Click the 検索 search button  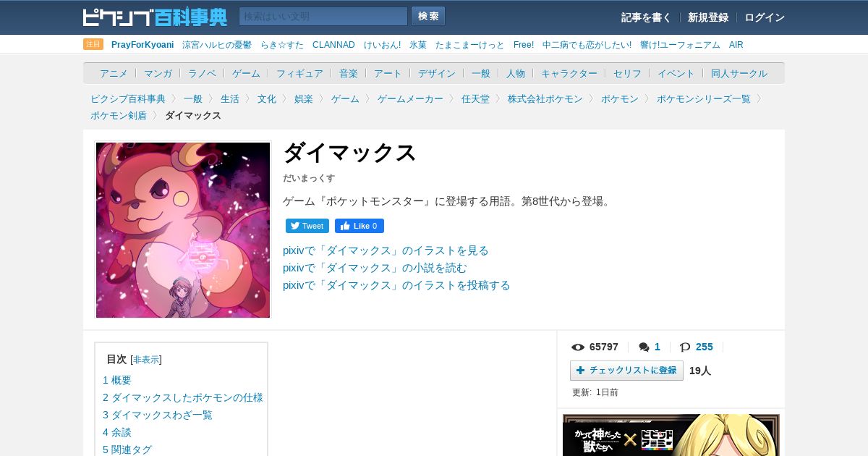click(x=428, y=16)
